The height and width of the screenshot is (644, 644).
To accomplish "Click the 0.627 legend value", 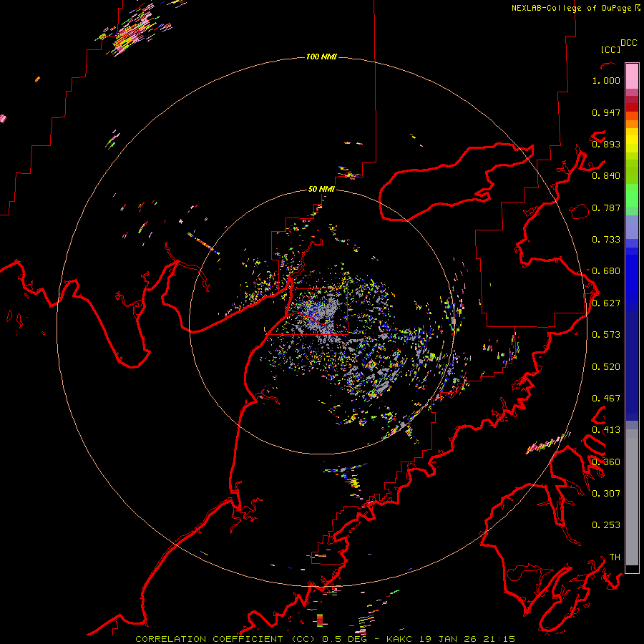I will point(606,303).
